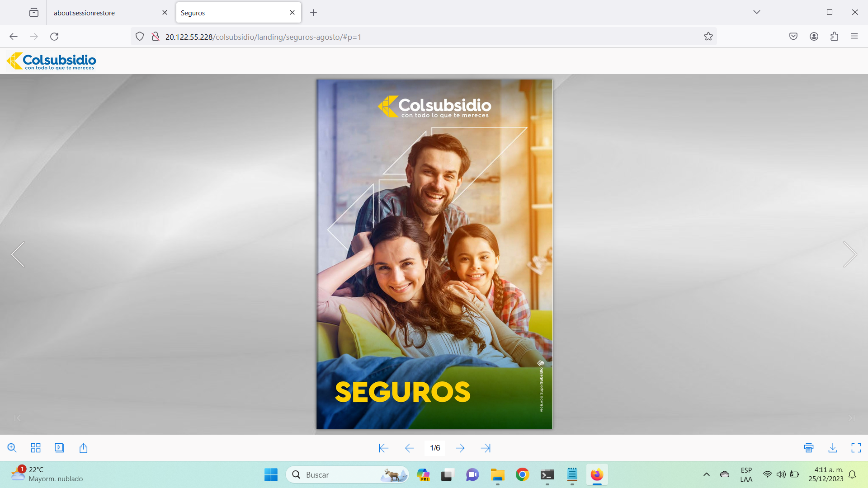Click the Seguros cover page thumbnail
The image size is (868, 488).
(434, 254)
